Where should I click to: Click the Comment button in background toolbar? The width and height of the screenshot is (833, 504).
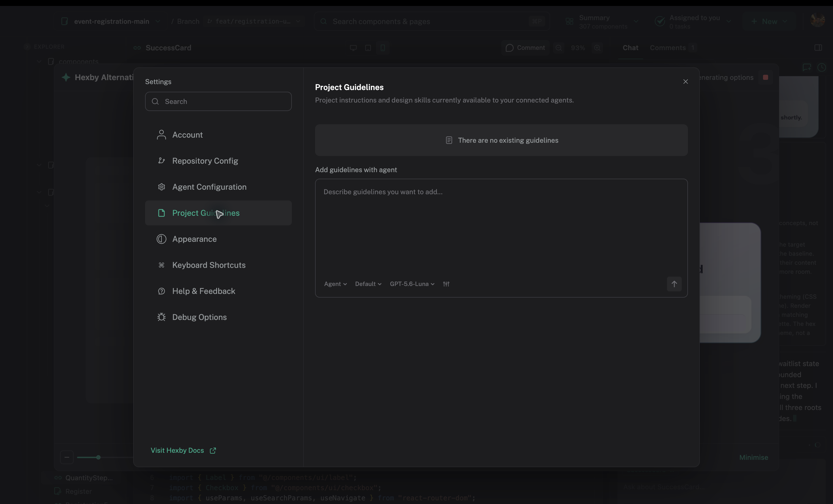click(525, 48)
